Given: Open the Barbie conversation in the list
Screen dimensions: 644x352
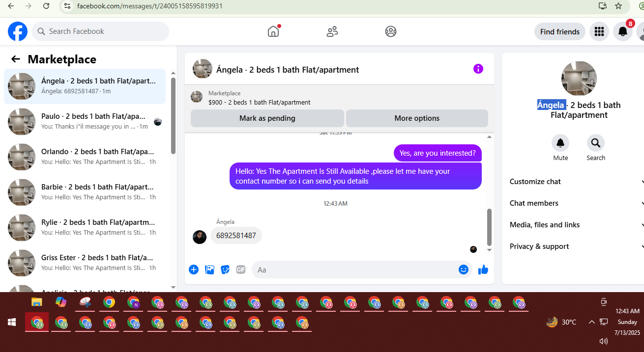Looking at the screenshot, I should (x=85, y=192).
